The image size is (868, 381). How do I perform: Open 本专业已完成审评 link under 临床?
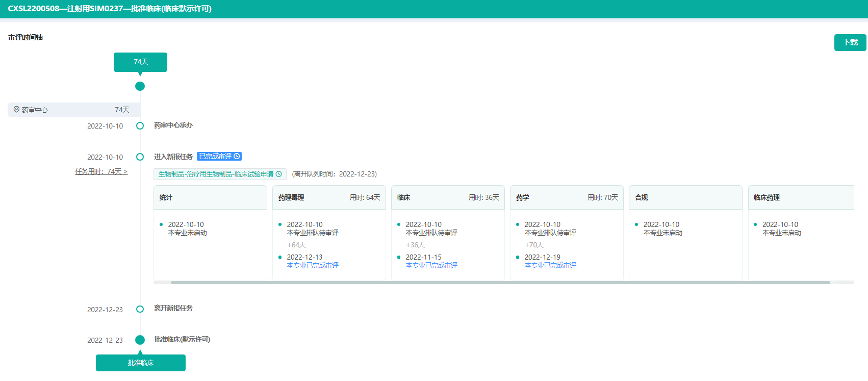click(x=431, y=266)
